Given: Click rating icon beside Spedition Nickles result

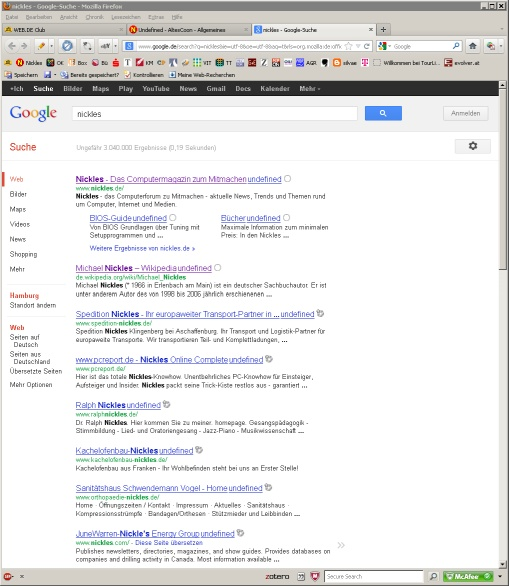Looking at the screenshot, I should 320,314.
